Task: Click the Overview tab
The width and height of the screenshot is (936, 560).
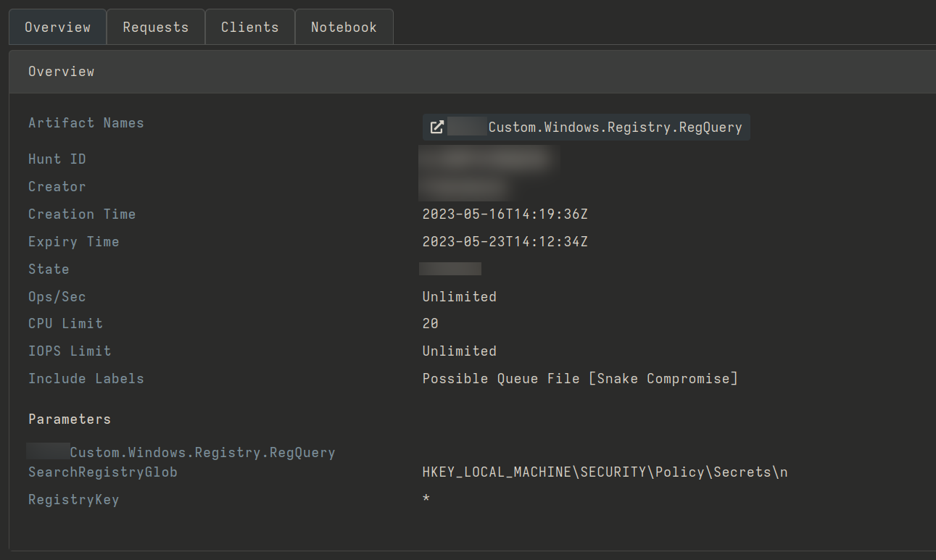Action: (x=57, y=28)
